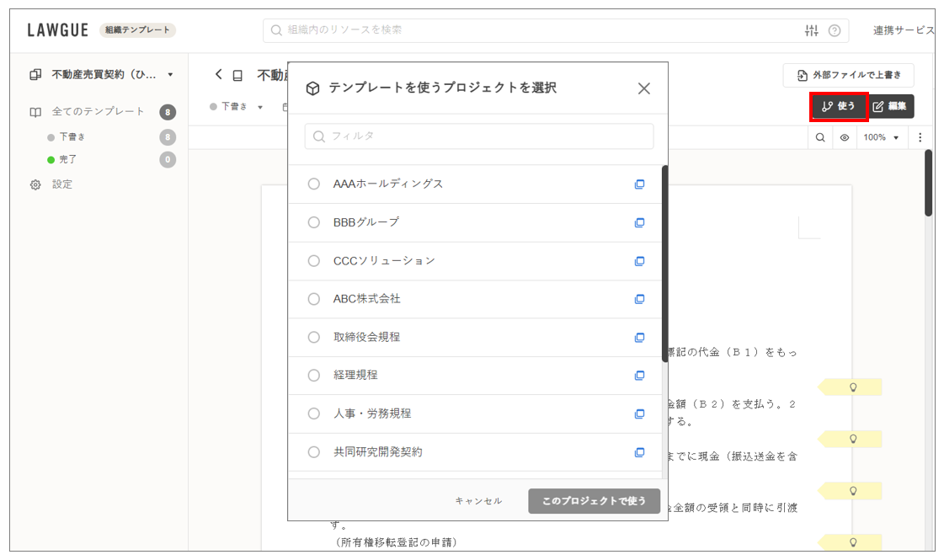Expand the 不動産売買契約 template dropdown

point(170,75)
